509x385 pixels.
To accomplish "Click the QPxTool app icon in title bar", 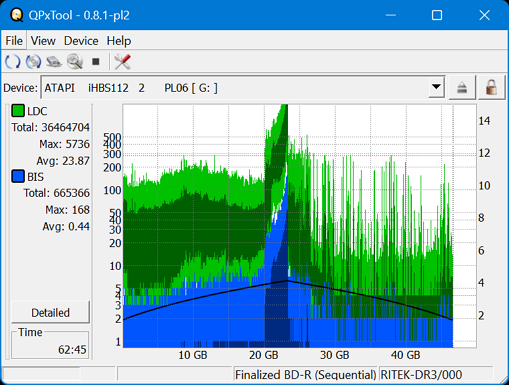I will (16, 15).
